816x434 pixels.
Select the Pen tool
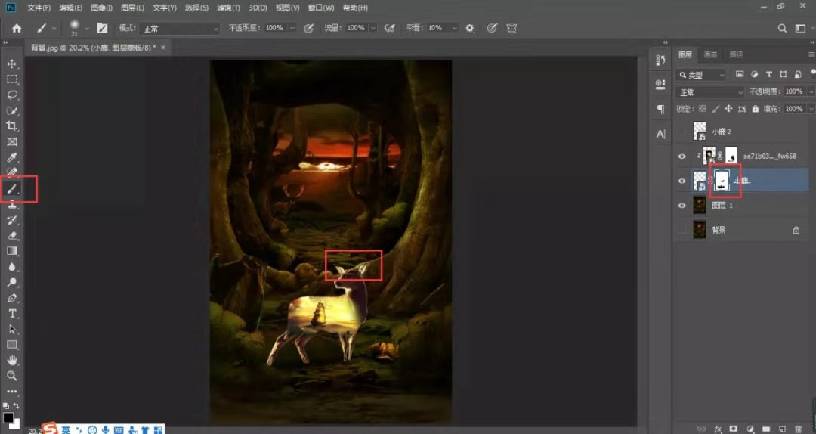(x=12, y=298)
